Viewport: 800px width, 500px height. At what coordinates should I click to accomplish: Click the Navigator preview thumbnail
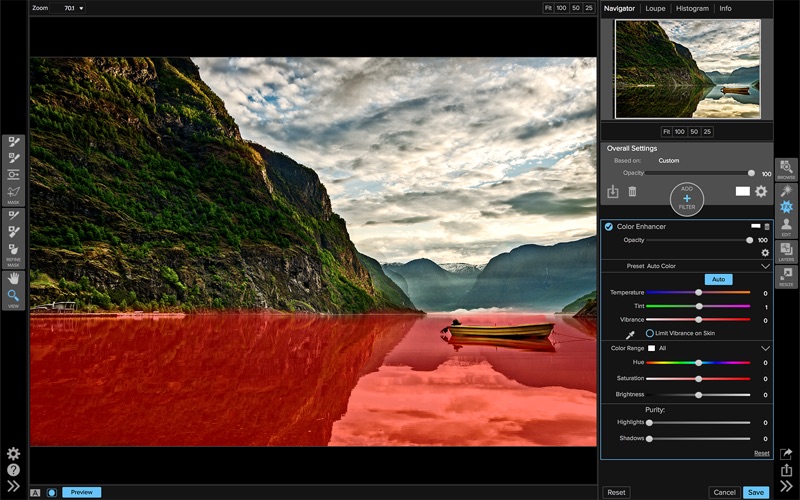(687, 69)
